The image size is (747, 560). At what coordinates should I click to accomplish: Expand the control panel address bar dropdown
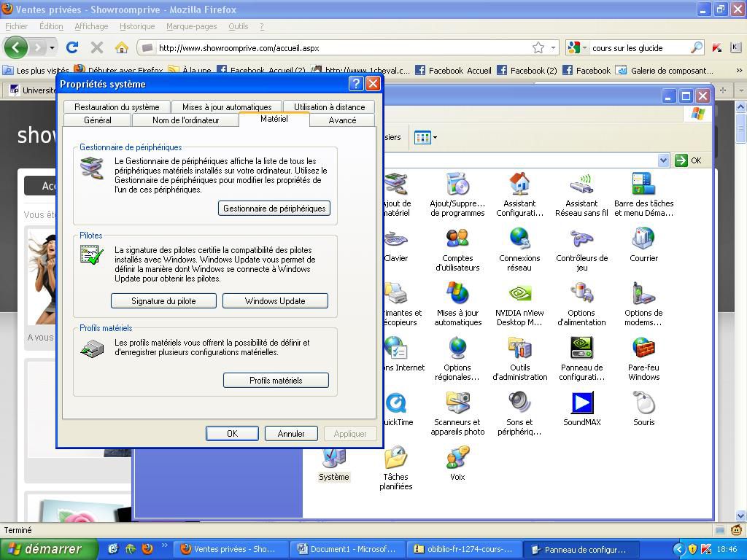663,160
